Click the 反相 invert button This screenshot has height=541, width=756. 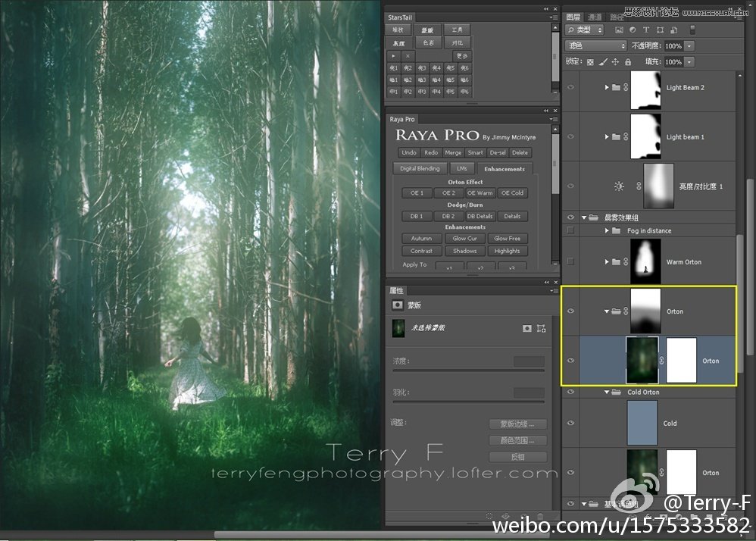pyautogui.click(x=518, y=457)
